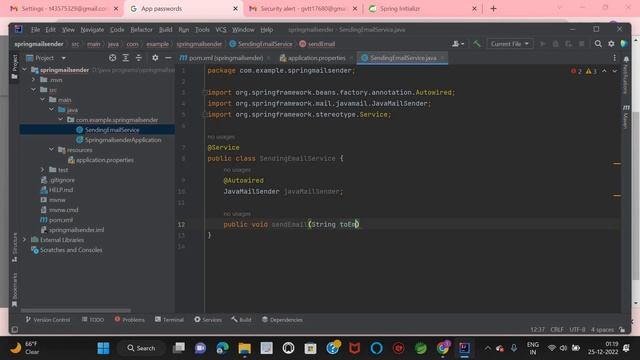Expand the test folder
This screenshot has height=360, width=640.
tap(43, 170)
